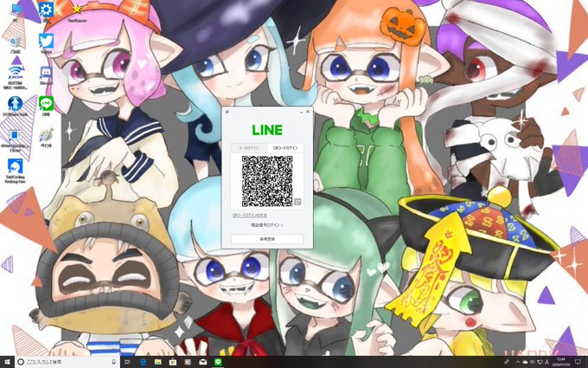The height and width of the screenshot is (368, 588).
Task: Open the yellow star desktop shortcut
Action: [77, 11]
